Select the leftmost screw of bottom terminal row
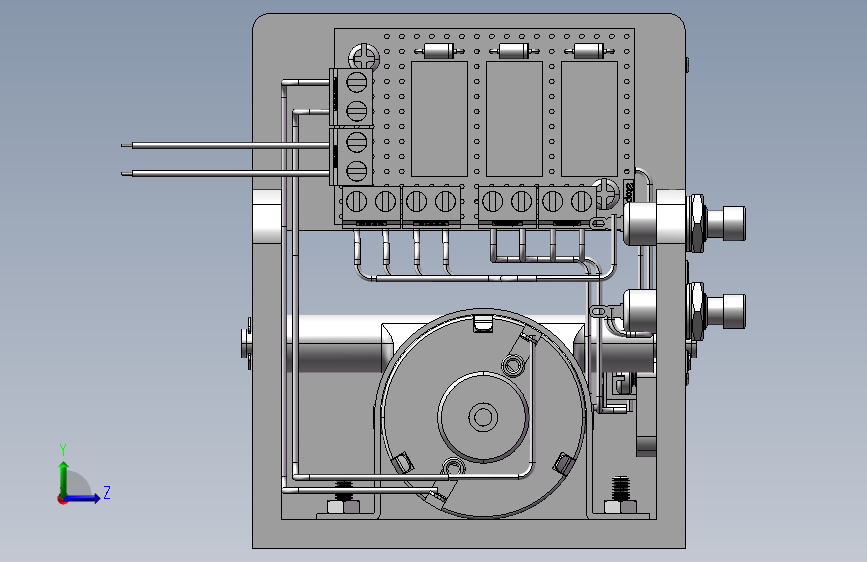The height and width of the screenshot is (562, 867). point(356,202)
